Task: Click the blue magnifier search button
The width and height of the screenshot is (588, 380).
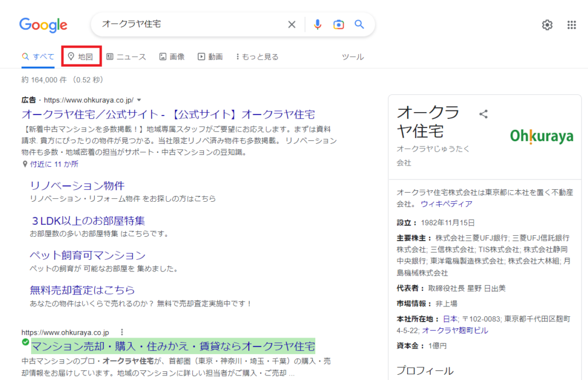Action: (359, 24)
